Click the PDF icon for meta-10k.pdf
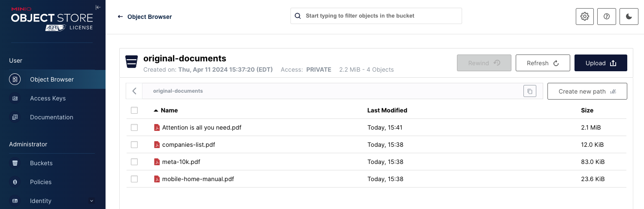The height and width of the screenshot is (209, 644). [x=157, y=162]
